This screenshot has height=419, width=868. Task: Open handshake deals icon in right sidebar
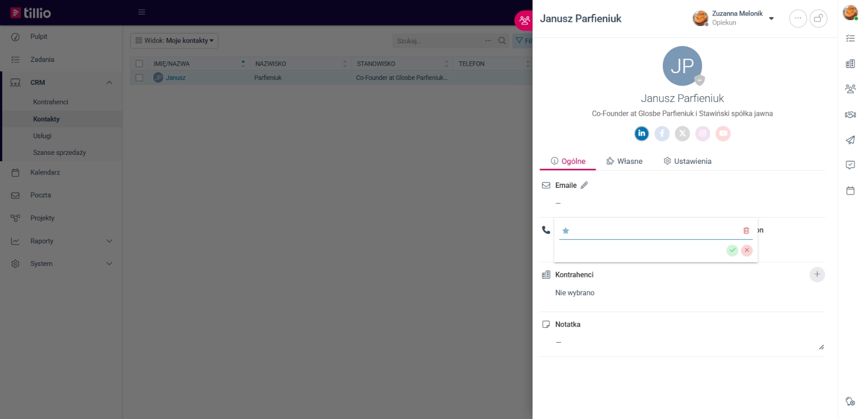(x=850, y=114)
